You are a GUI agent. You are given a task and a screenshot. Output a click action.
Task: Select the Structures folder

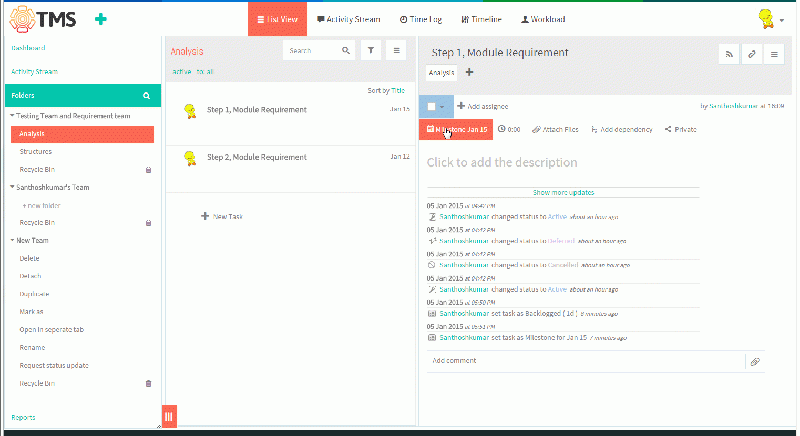(36, 151)
